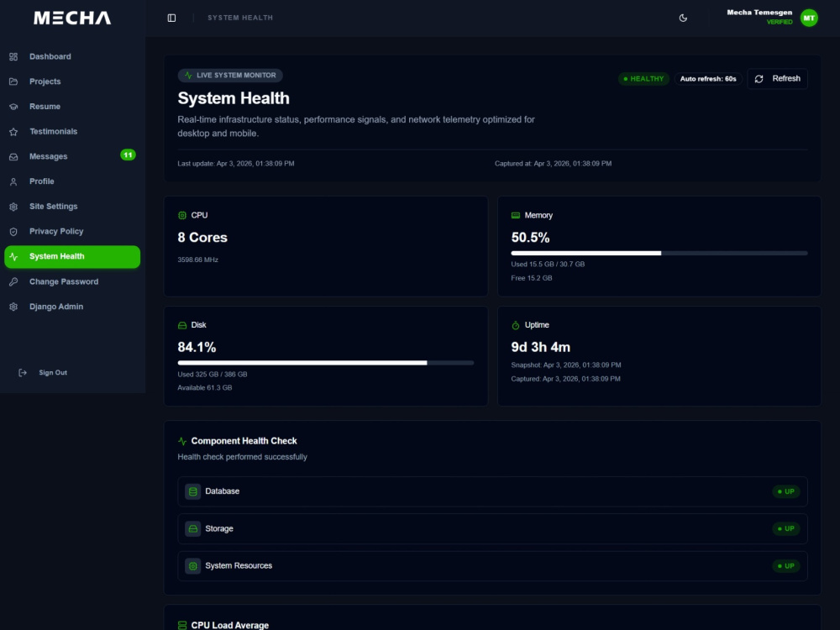Click the Memory usage progress bar
The width and height of the screenshot is (840, 630).
tap(659, 253)
